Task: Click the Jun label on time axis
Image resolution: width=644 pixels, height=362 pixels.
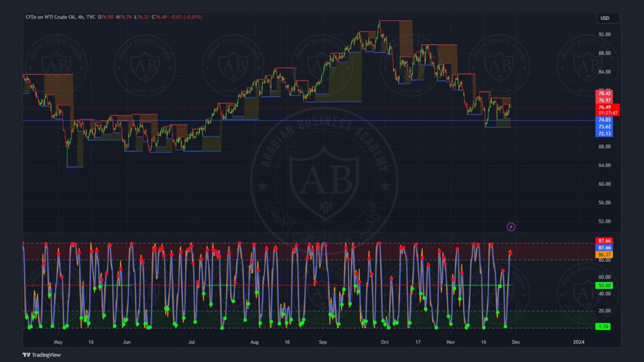Action: pyautogui.click(x=127, y=342)
